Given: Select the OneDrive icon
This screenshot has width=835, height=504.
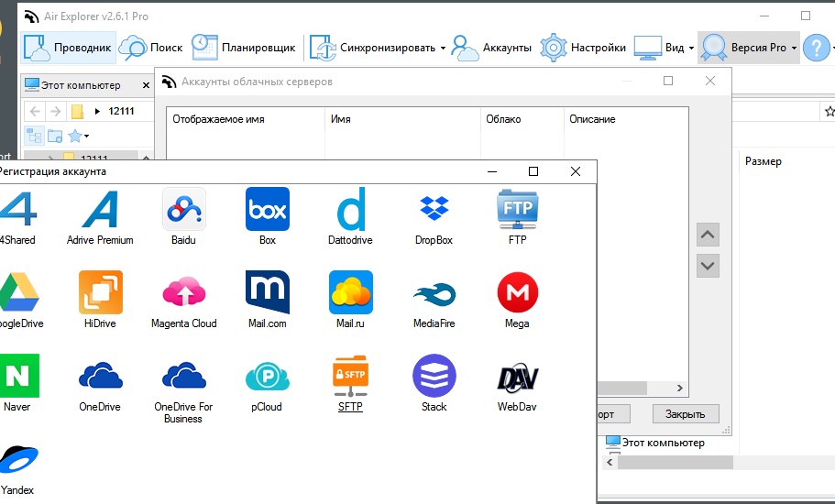Looking at the screenshot, I should (101, 376).
